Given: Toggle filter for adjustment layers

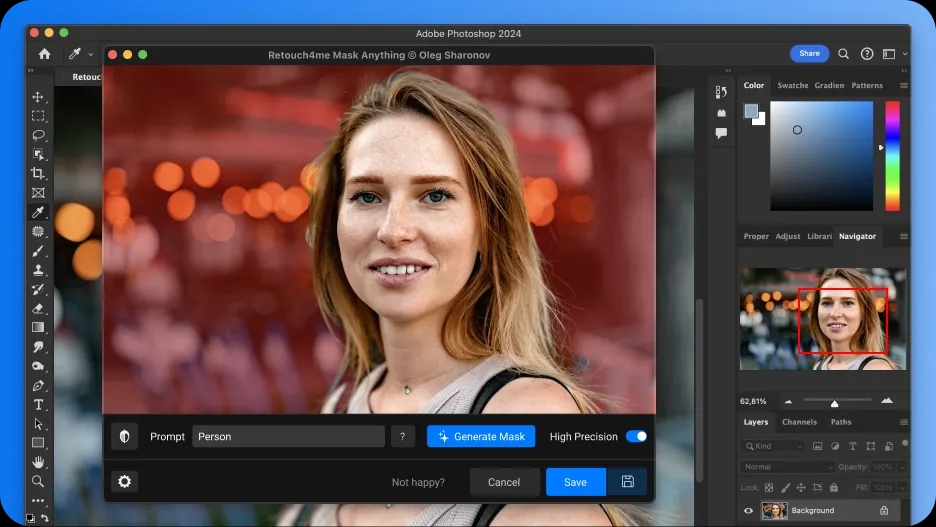Looking at the screenshot, I should (835, 446).
